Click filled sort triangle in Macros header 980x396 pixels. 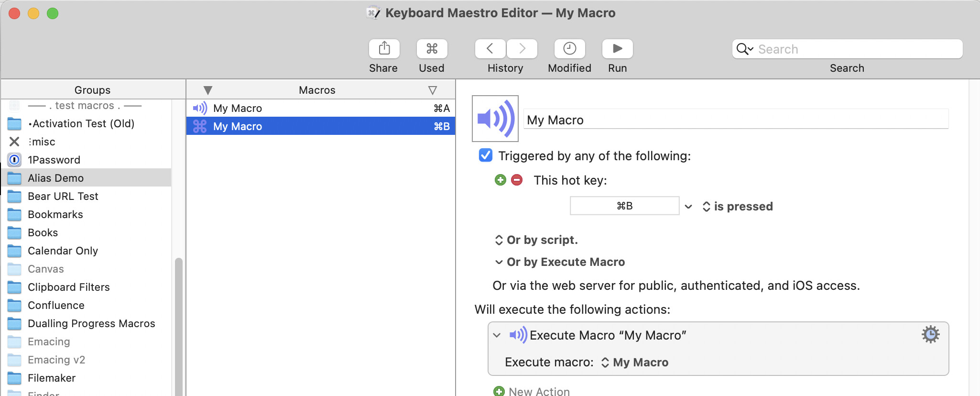pyautogui.click(x=207, y=90)
